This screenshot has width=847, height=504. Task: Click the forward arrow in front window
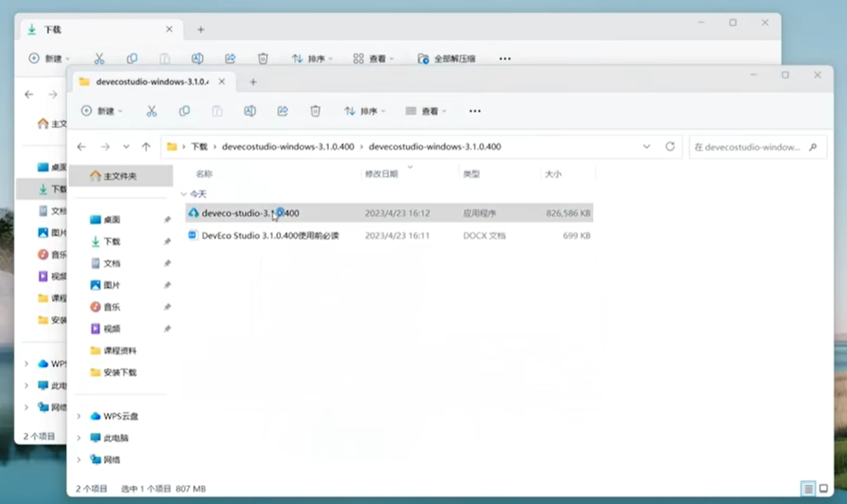(x=106, y=146)
